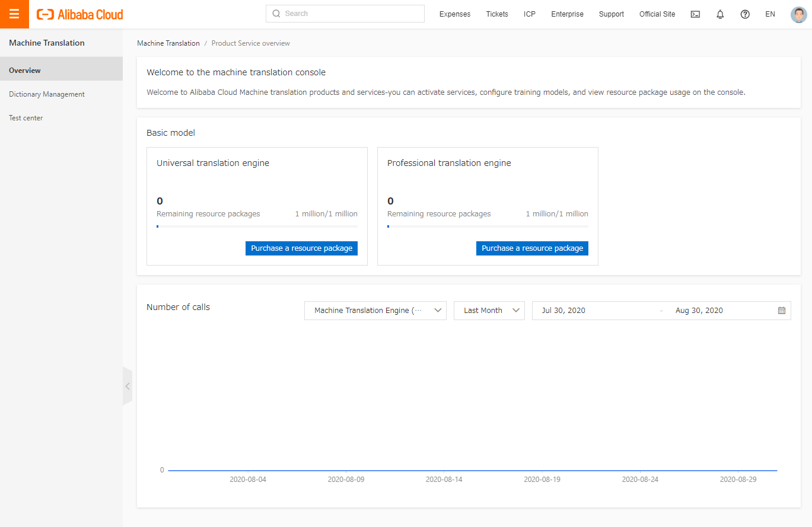Open the orange hamburger navigation menu
This screenshot has height=527, width=812.
[14, 14]
